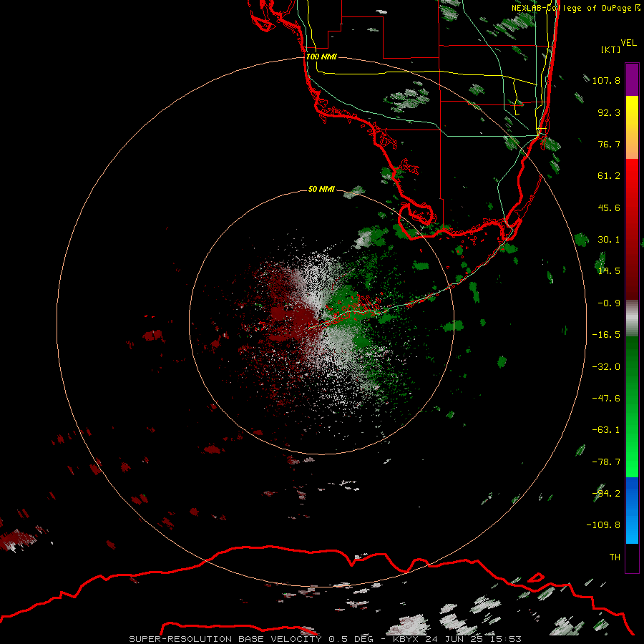Image resolution: width=644 pixels, height=644 pixels.
Task: Click the -94.2 velocity scale value
Action: pyautogui.click(x=606, y=493)
